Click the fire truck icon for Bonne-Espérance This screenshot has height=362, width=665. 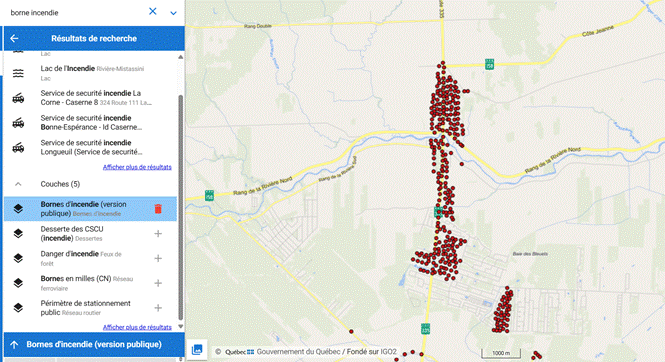click(x=18, y=123)
